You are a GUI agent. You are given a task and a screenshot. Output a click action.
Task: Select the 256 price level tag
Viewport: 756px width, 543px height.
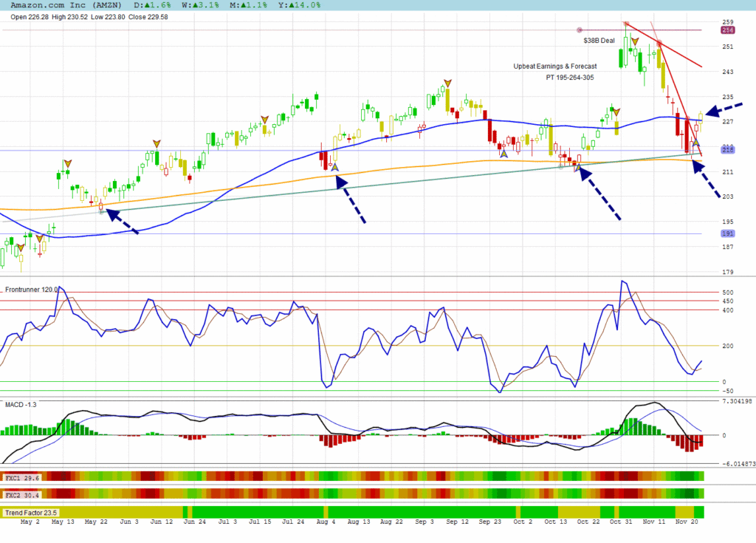coord(726,30)
